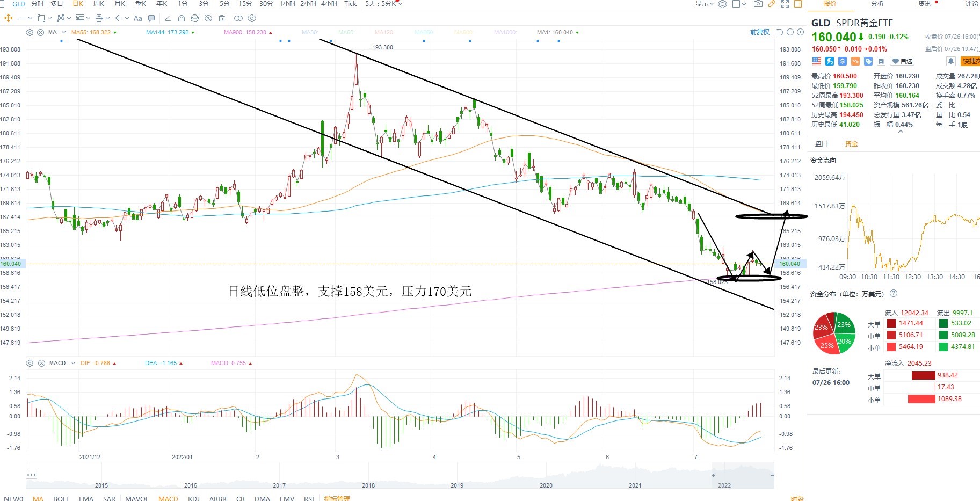
Task: Click the angled ruler line tool
Action: coord(168,18)
